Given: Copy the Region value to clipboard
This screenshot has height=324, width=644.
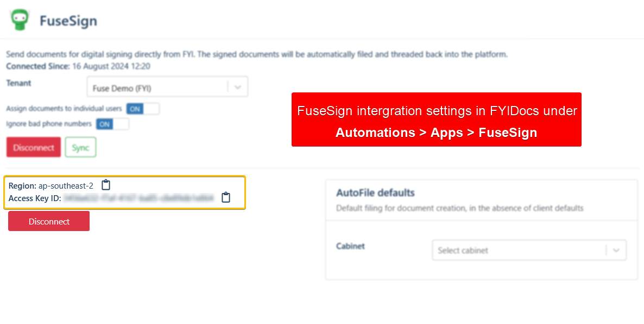Looking at the screenshot, I should [106, 185].
